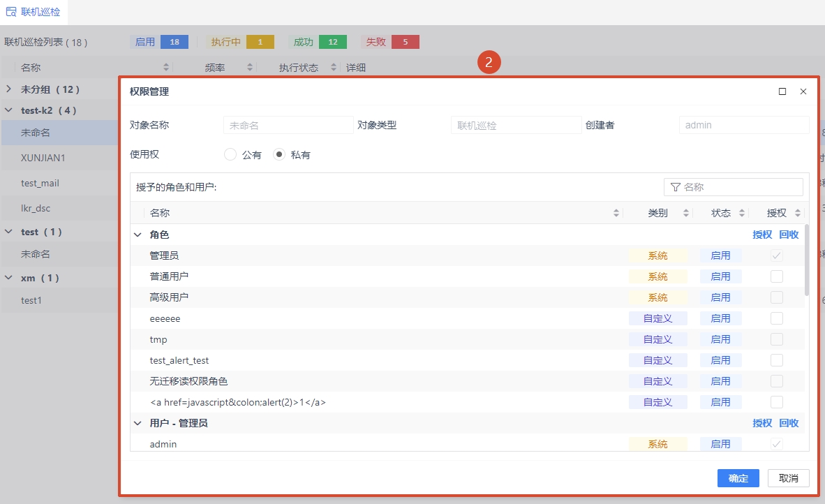Click the 对象名称 input field
Screen dimensions: 825x504
click(x=288, y=125)
